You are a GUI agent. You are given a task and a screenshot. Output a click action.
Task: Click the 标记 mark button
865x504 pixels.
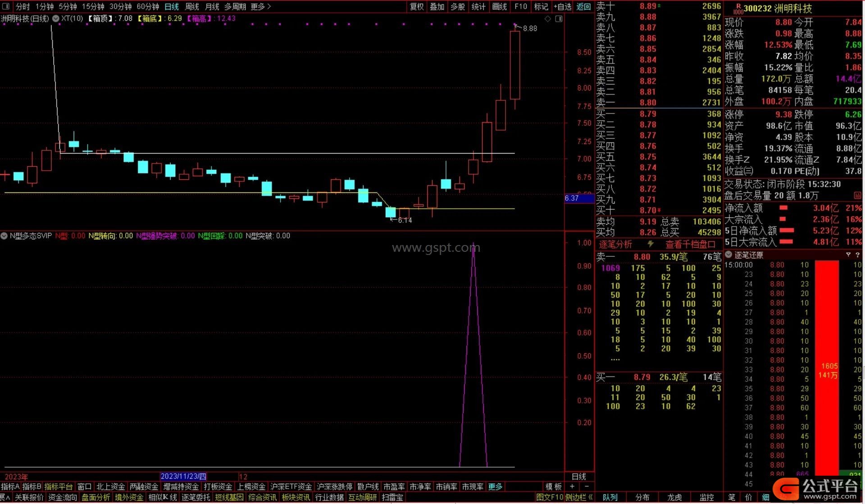(x=541, y=7)
